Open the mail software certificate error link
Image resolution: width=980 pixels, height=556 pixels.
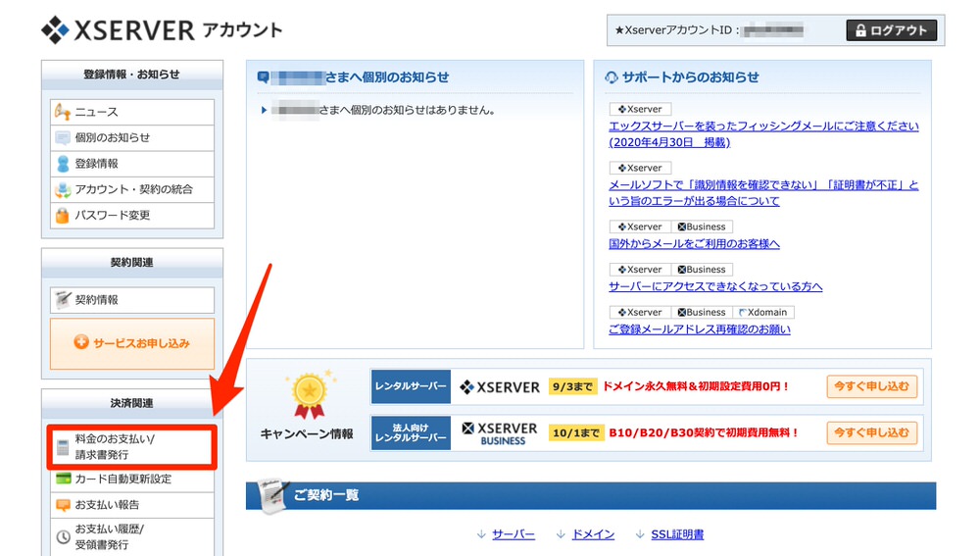763,192
